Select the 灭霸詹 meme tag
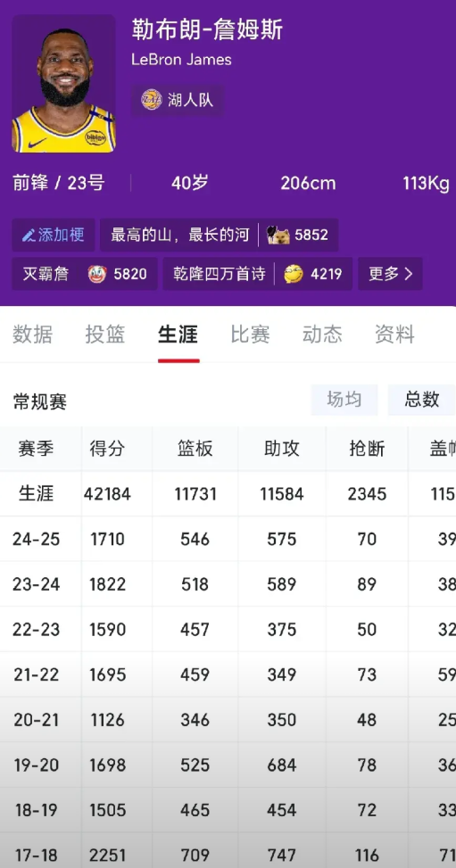 click(85, 274)
